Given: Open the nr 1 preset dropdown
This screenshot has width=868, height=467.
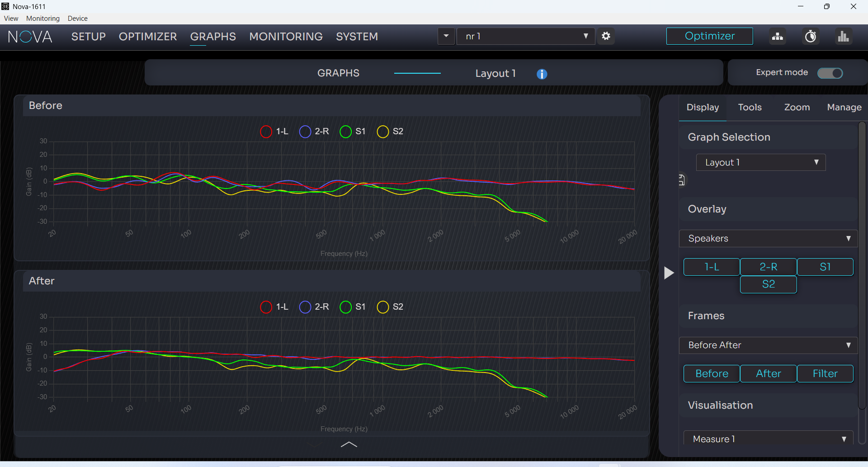Looking at the screenshot, I should pyautogui.click(x=526, y=36).
